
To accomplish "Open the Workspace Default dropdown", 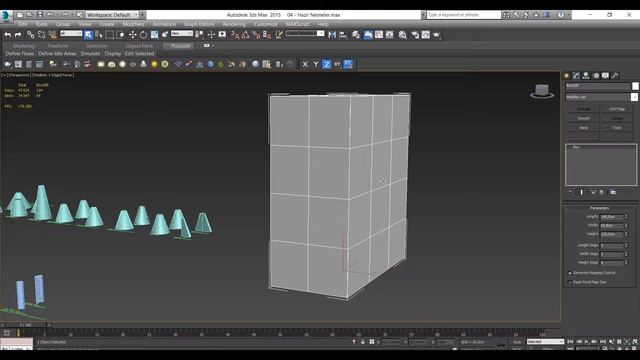I will coord(112,15).
